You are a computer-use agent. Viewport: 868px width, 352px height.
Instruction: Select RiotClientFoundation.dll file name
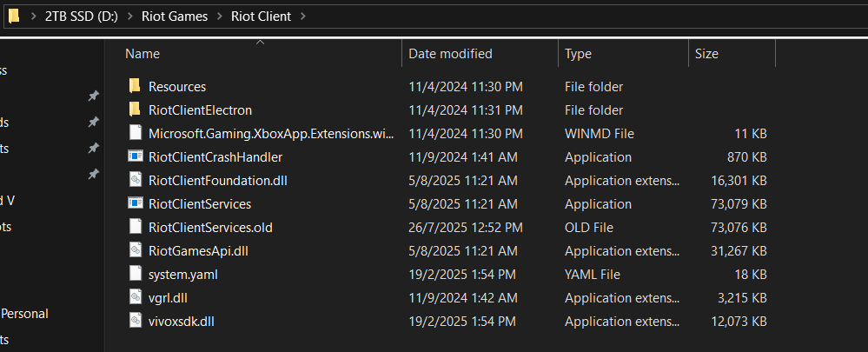(x=217, y=181)
